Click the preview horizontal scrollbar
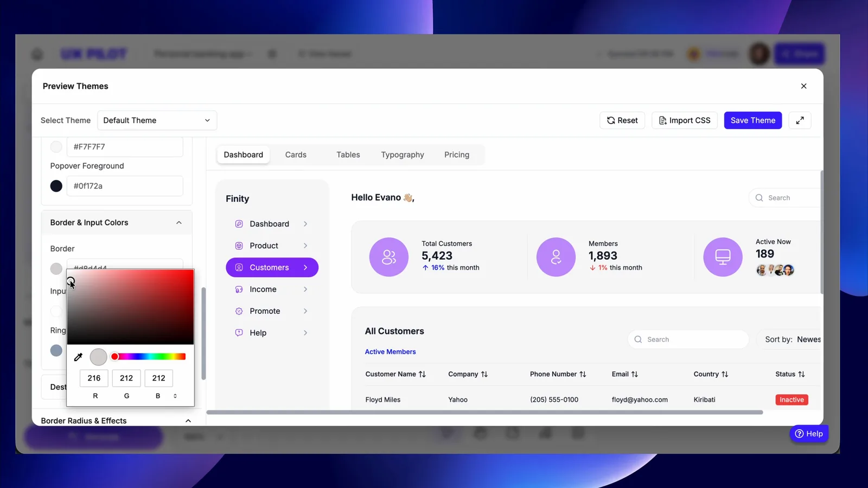Image resolution: width=868 pixels, height=488 pixels. pos(484,413)
